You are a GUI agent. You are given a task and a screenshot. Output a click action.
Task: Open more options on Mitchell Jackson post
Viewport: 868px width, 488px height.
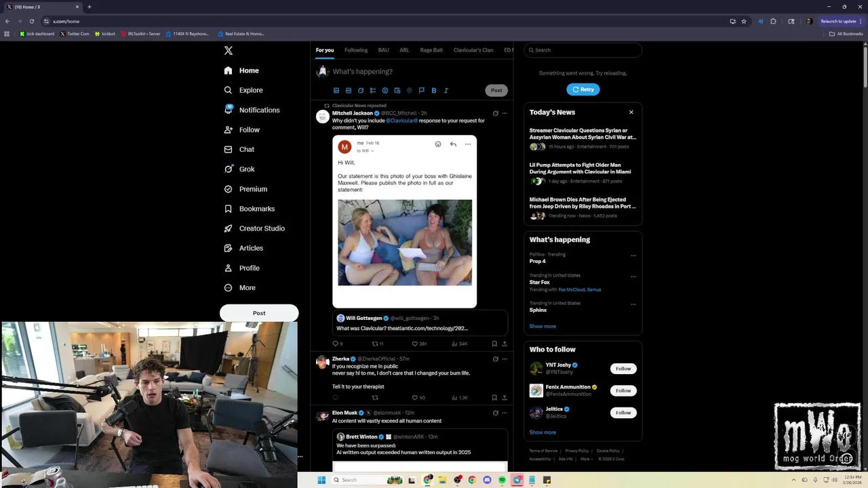(505, 113)
